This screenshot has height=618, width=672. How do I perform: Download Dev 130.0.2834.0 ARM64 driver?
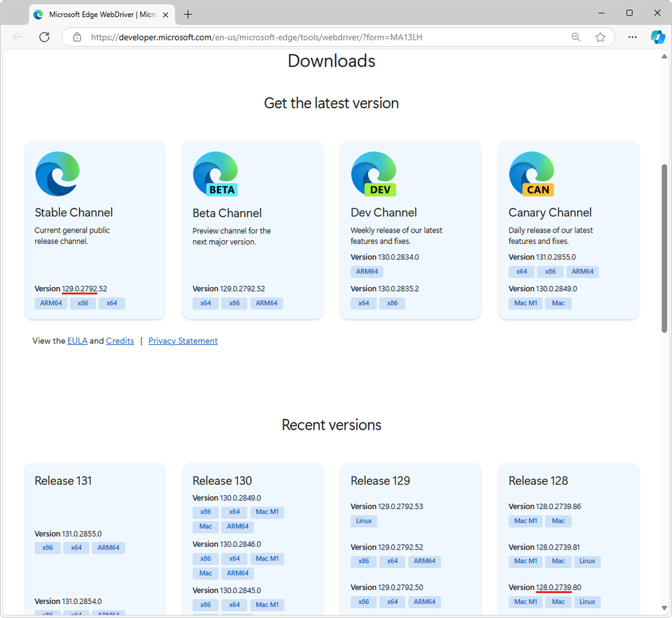367,272
